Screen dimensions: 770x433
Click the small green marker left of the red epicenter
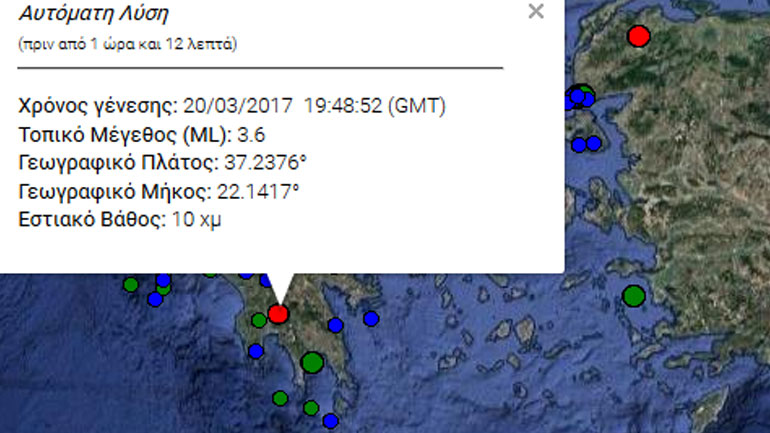(259, 320)
